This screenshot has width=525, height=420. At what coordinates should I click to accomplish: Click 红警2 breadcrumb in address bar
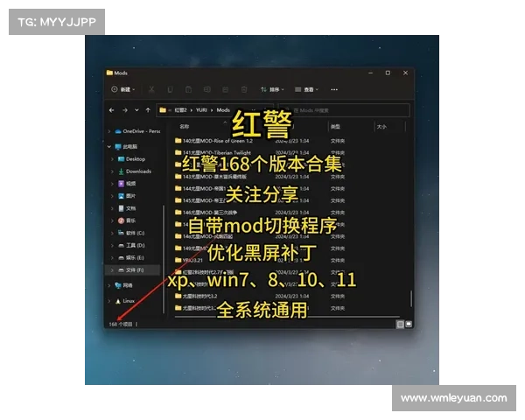tap(180, 110)
